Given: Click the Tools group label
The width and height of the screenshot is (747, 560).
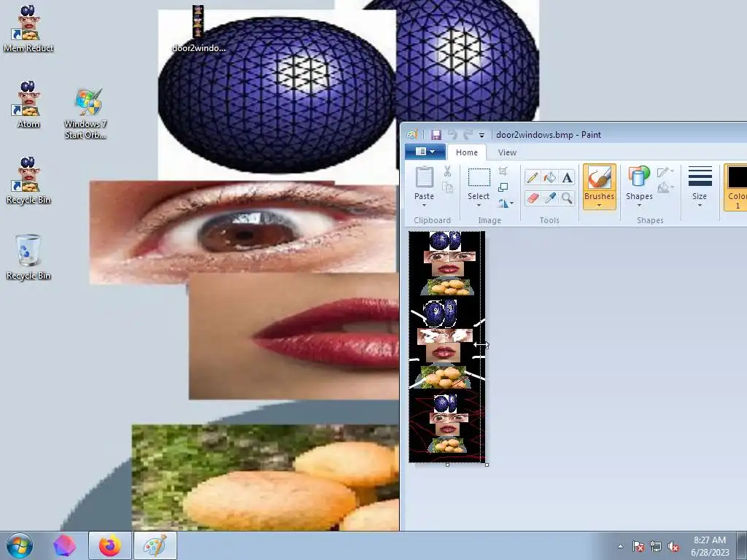Looking at the screenshot, I should point(549,220).
